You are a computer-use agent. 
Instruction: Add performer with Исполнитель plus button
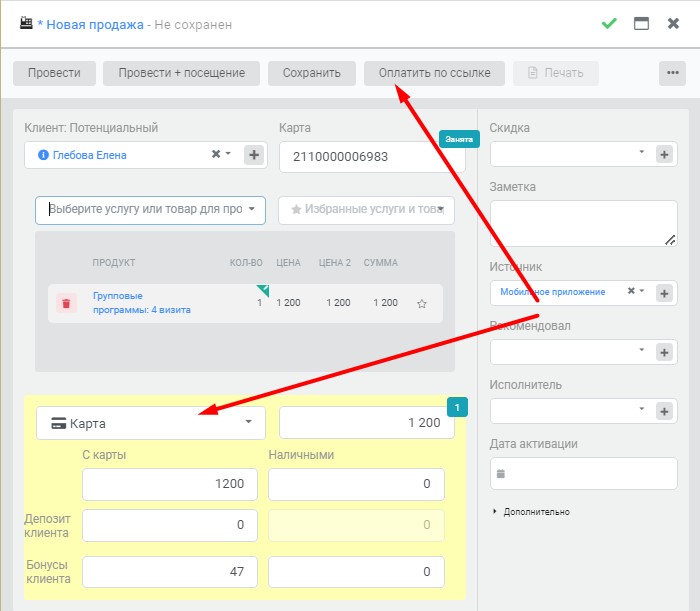tap(664, 411)
